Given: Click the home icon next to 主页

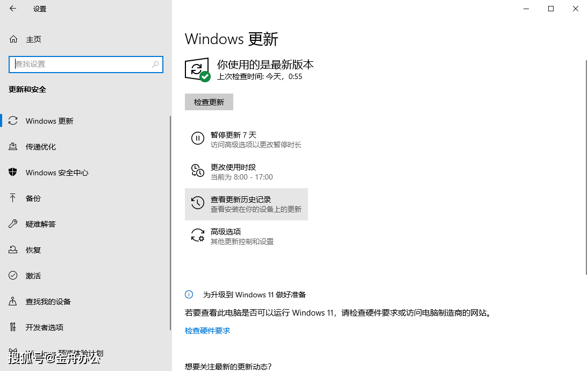Looking at the screenshot, I should coord(13,39).
